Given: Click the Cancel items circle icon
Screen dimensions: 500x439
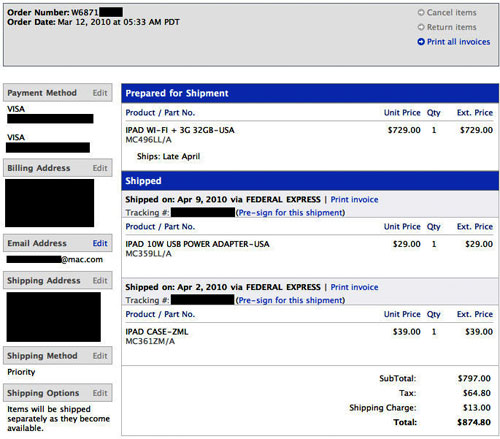Looking at the screenshot, I should click(421, 13).
